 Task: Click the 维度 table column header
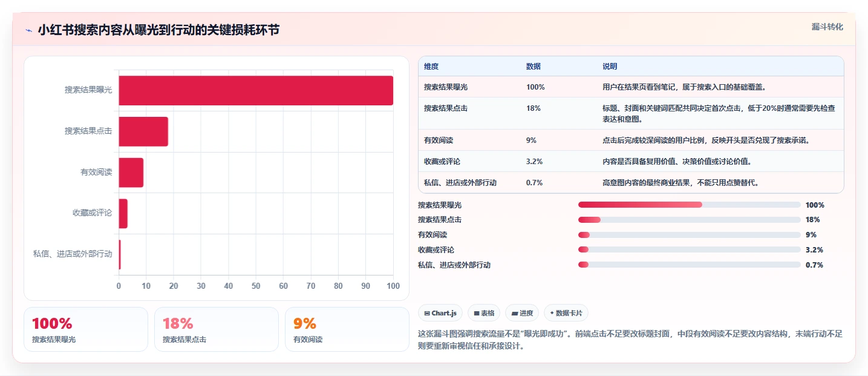tap(431, 66)
